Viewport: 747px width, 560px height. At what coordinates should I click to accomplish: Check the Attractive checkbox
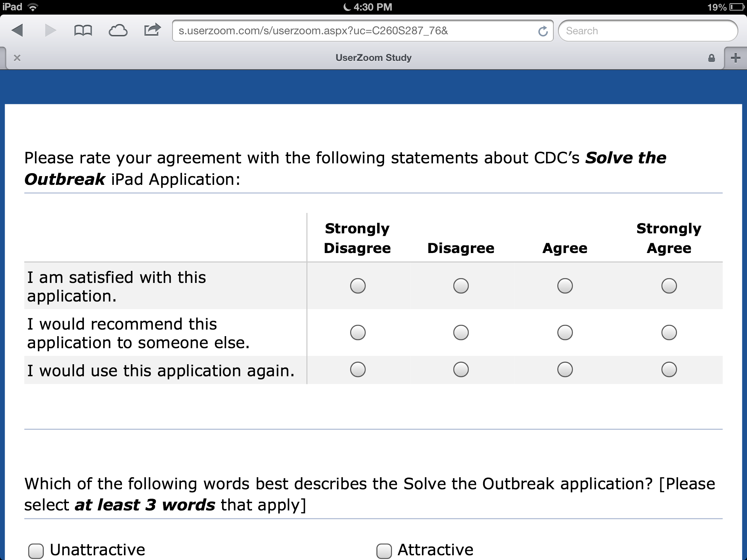[x=384, y=551]
